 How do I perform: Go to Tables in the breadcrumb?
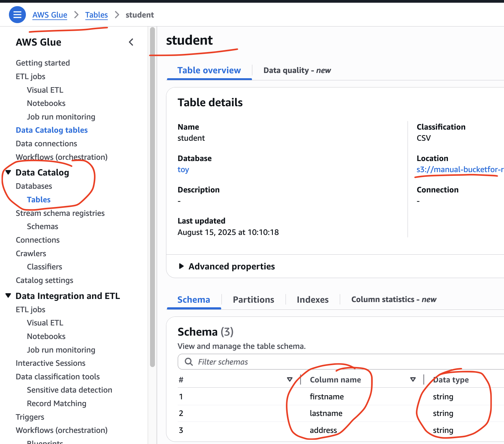click(96, 15)
